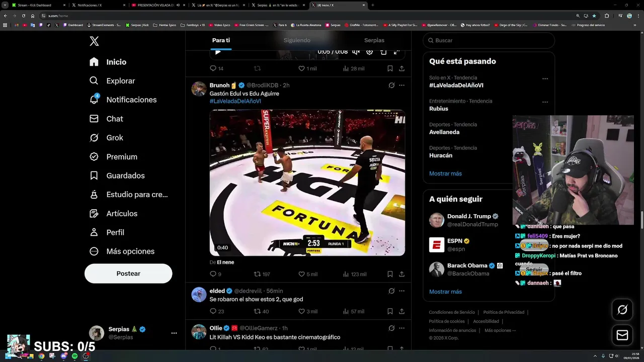Bookmark elded's post
The height and width of the screenshot is (362, 644).
390,312
